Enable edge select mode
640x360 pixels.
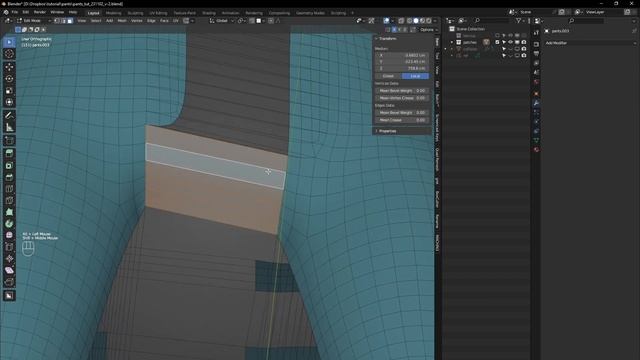tap(63, 21)
